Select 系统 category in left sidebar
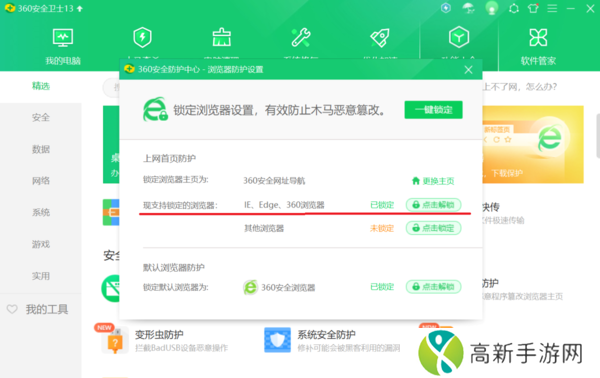The height and width of the screenshot is (378, 600). [41, 212]
